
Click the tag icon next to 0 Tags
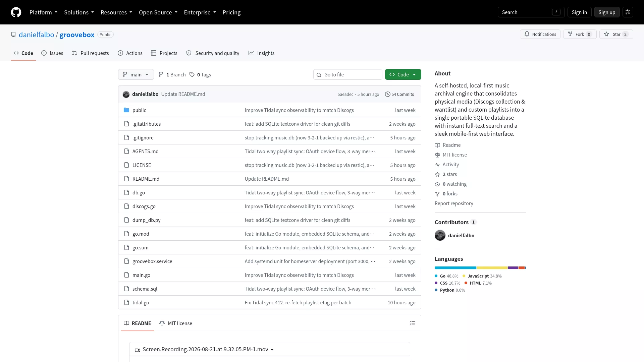click(192, 75)
